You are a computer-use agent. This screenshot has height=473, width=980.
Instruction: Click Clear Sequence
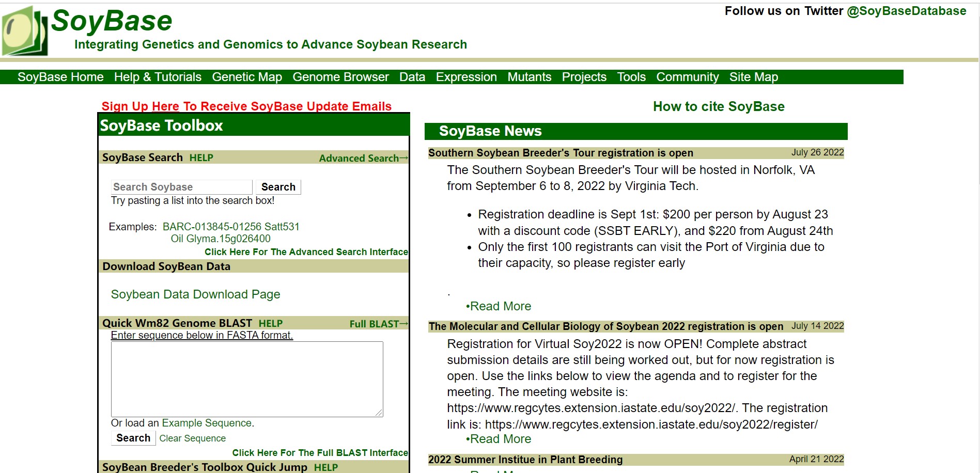click(x=192, y=438)
